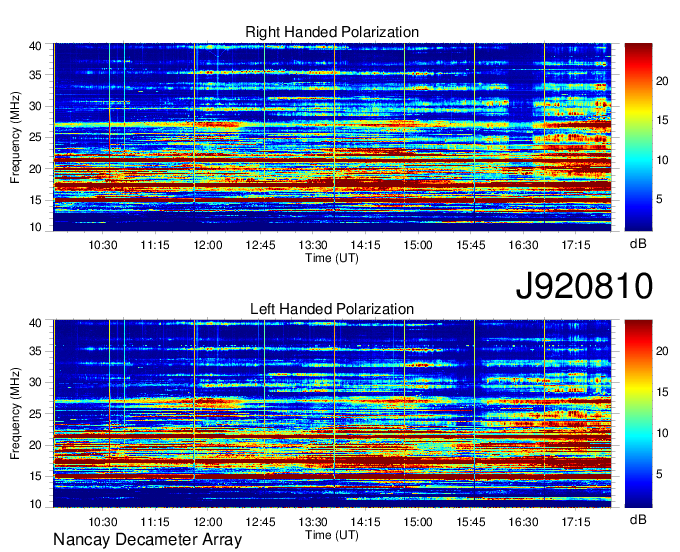Click the 12:00 tick of Left Handed plot
The width and height of the screenshot is (680, 552).
pos(208,522)
